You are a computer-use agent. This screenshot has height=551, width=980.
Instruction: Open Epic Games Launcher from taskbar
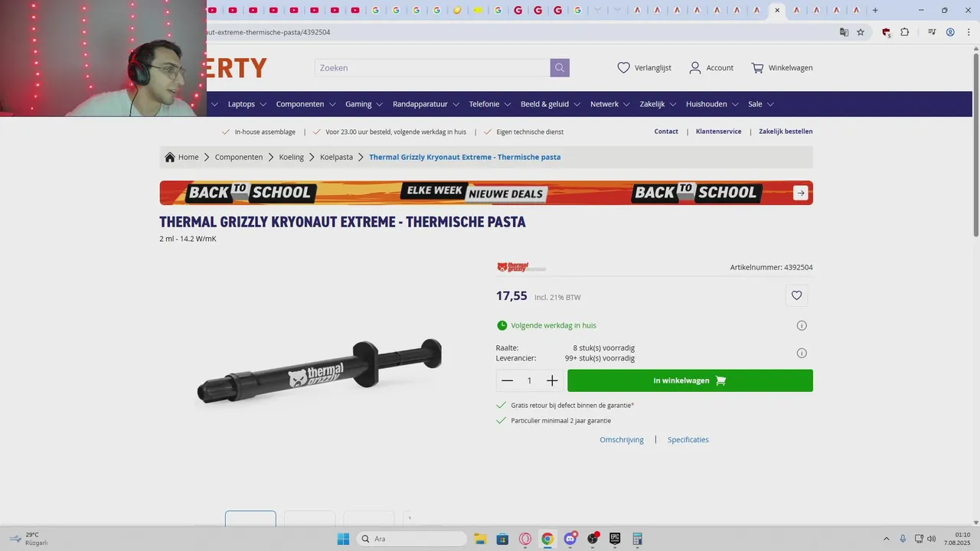[x=615, y=539]
